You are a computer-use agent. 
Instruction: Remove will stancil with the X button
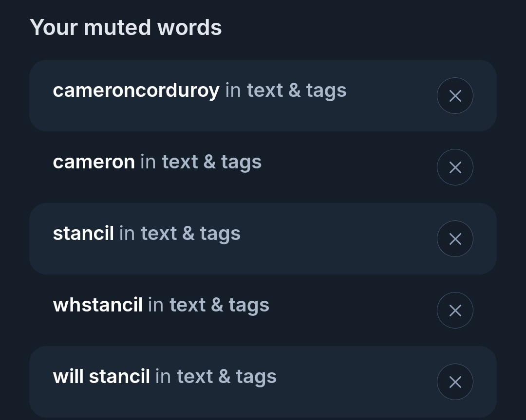point(455,382)
